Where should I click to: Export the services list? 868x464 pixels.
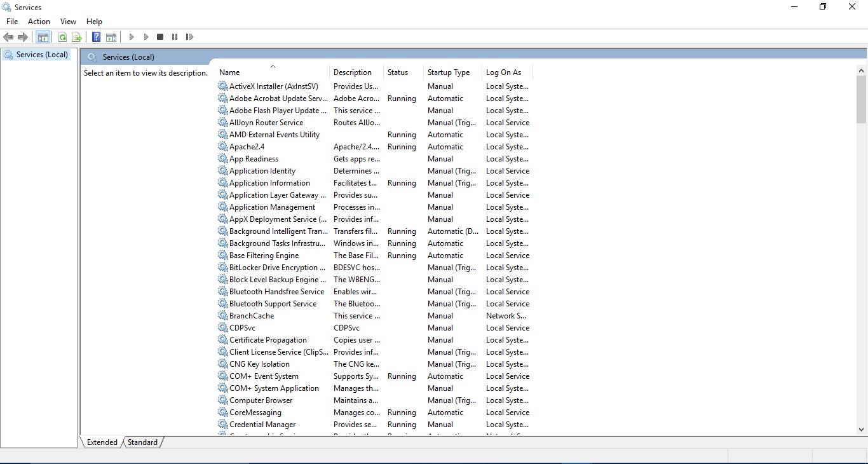(76, 37)
